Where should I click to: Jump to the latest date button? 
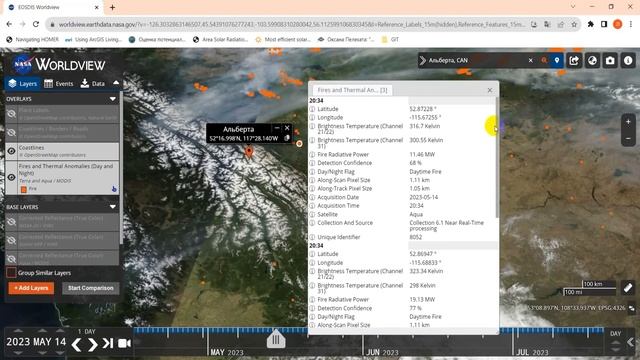tap(108, 344)
